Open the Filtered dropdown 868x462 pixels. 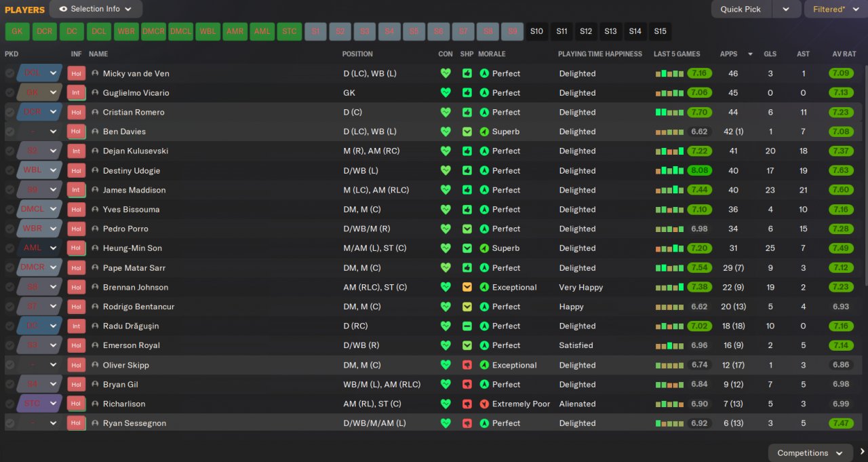(x=835, y=9)
